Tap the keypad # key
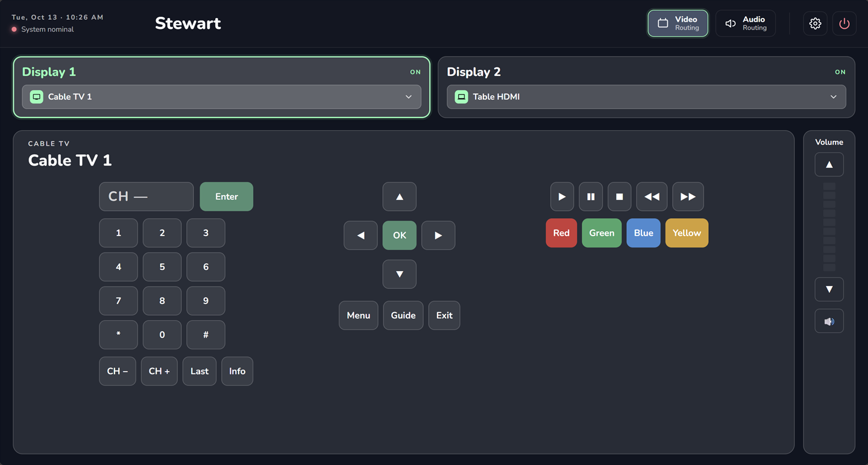 206,335
